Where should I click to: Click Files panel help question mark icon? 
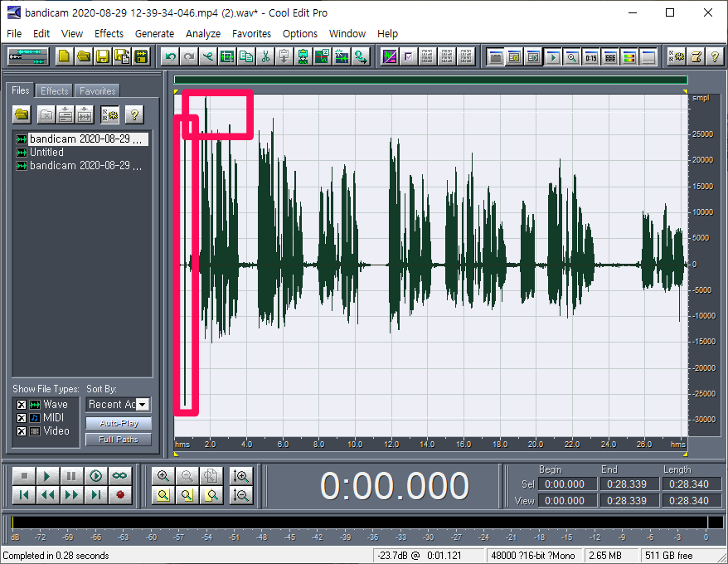[134, 114]
